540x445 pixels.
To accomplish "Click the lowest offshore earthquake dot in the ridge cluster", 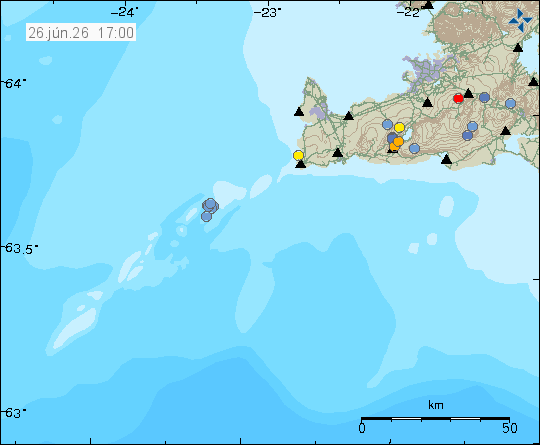I will [206, 216].
